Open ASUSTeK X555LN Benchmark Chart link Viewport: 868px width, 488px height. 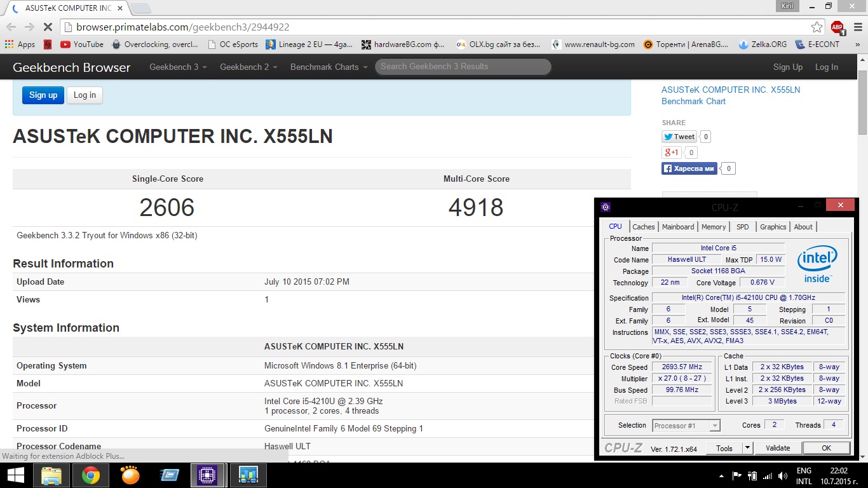tap(731, 95)
